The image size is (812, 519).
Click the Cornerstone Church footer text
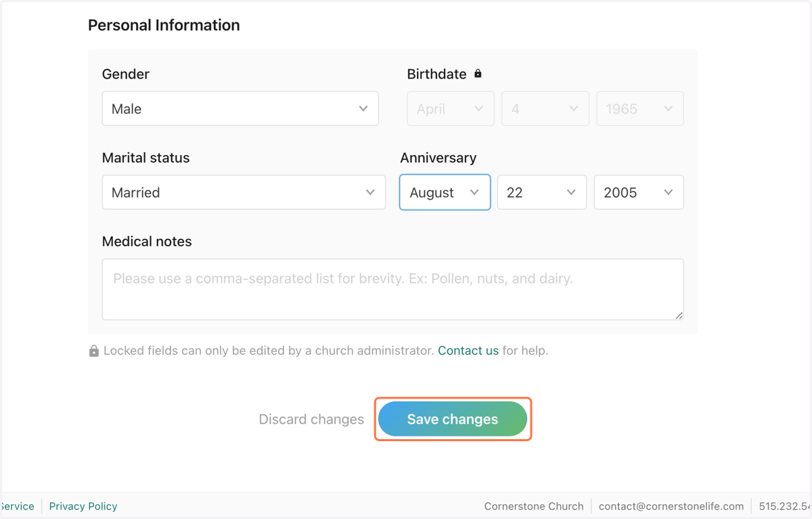(534, 506)
